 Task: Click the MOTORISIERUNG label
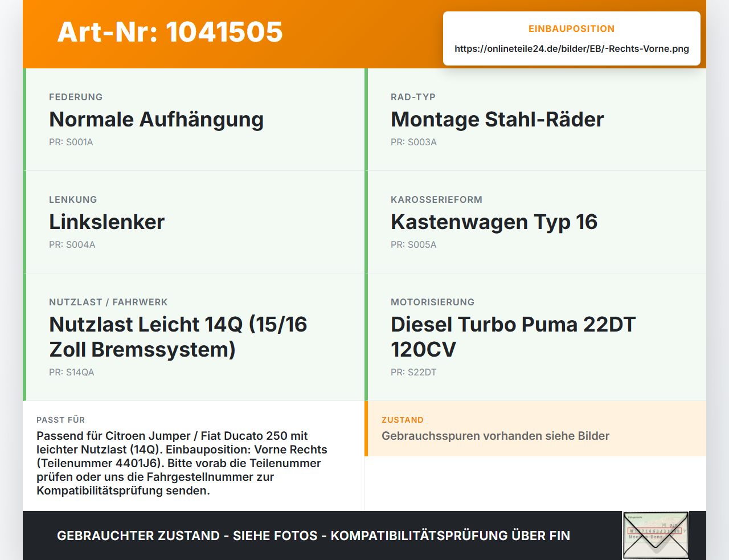tap(432, 302)
